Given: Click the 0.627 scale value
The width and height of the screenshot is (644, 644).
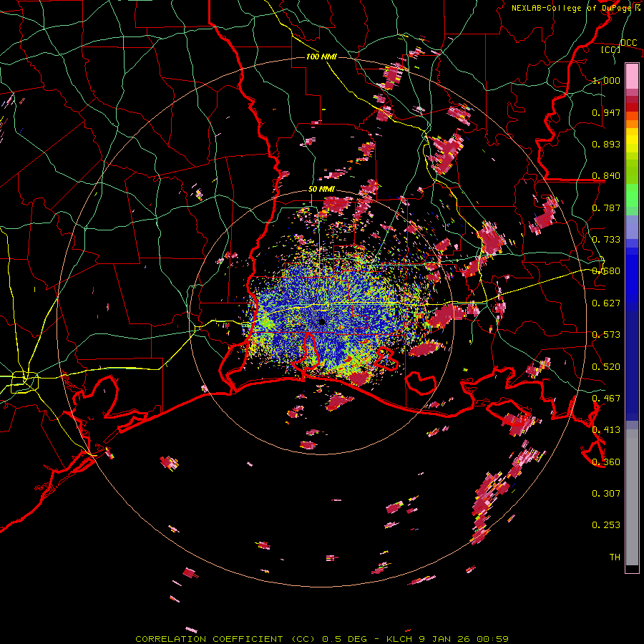Looking at the screenshot, I should pyautogui.click(x=606, y=303).
